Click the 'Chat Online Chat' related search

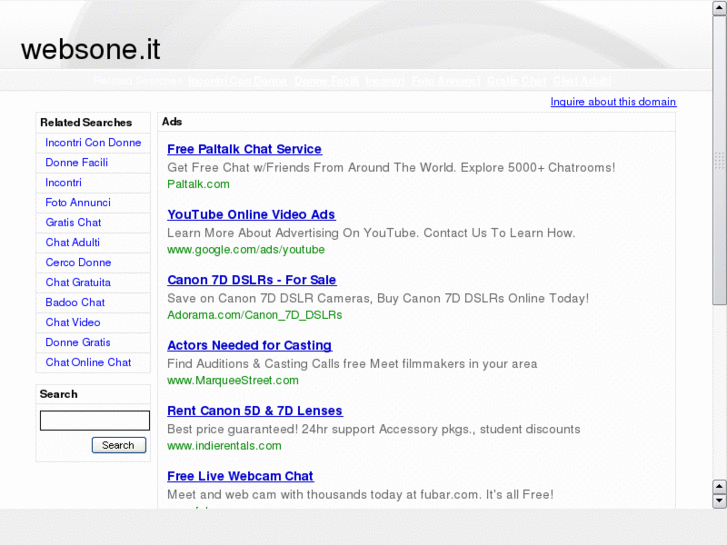tap(89, 362)
